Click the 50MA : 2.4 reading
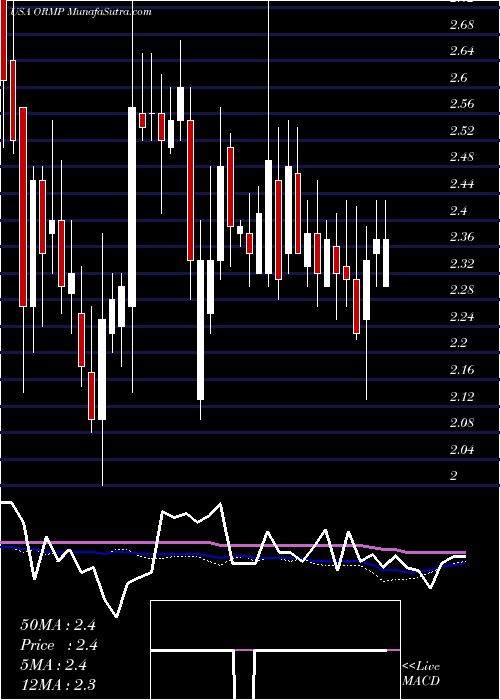The height and width of the screenshot is (700, 500). click(x=58, y=625)
